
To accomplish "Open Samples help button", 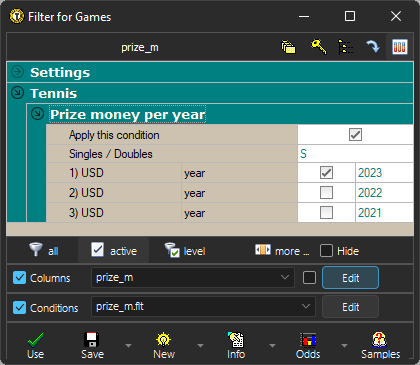I will (x=380, y=346).
